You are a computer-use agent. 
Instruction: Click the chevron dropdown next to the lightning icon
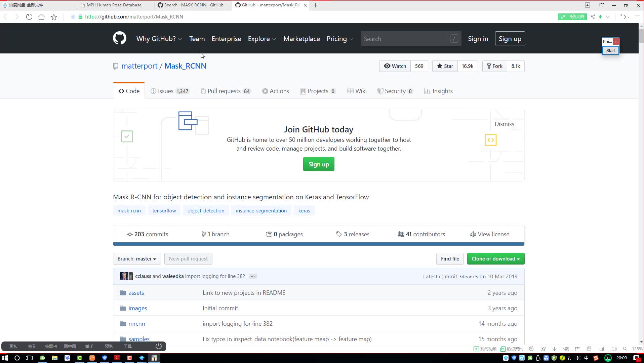[608, 17]
